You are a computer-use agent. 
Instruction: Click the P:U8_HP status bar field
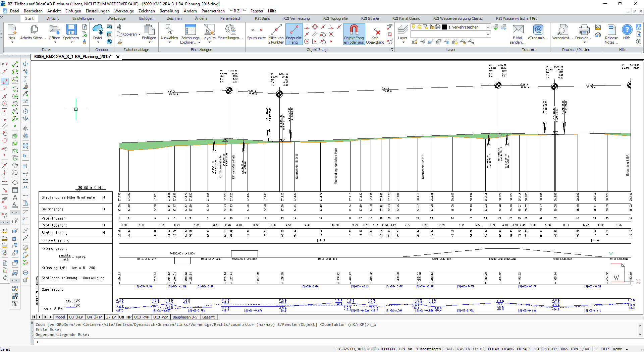(549, 349)
